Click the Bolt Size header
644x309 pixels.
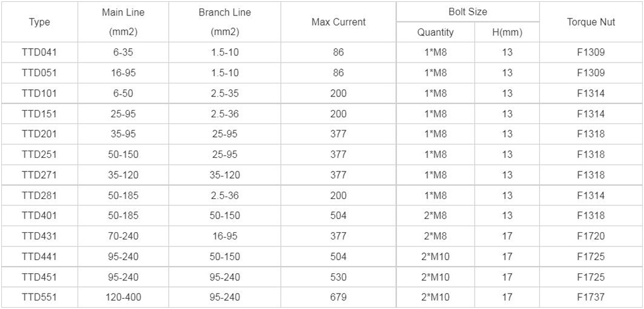[x=468, y=12]
